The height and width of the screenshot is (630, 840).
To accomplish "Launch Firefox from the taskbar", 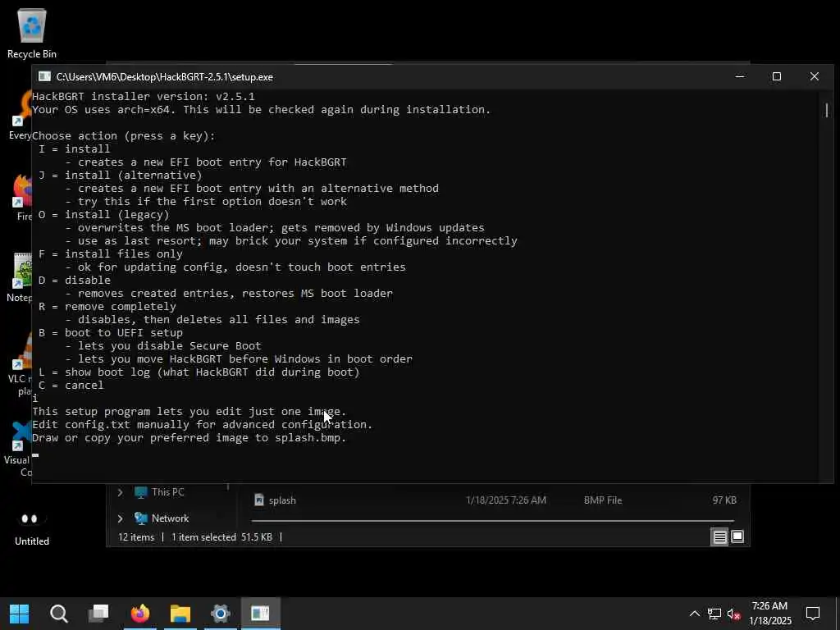I will click(x=140, y=614).
